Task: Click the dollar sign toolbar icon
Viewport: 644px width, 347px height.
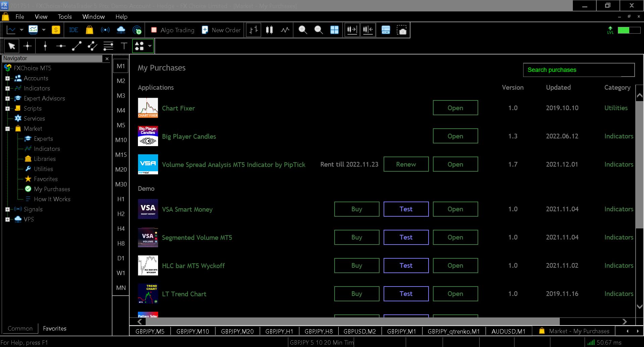Action: point(56,30)
